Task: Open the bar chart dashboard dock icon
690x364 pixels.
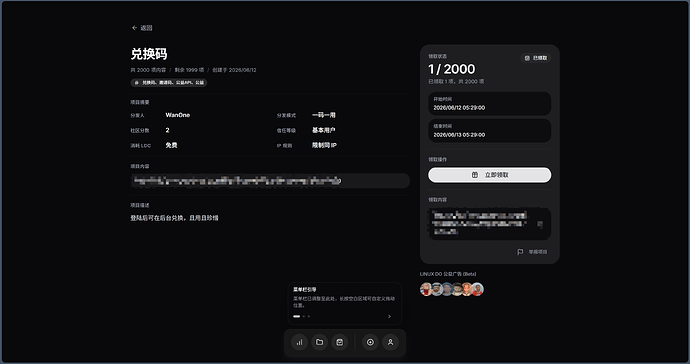Action: [299, 342]
